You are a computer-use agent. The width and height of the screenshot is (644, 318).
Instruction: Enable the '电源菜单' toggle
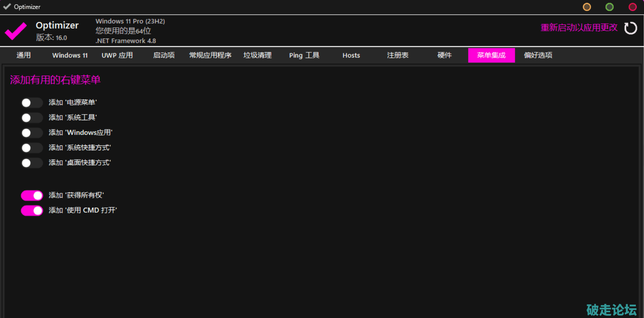tap(32, 103)
